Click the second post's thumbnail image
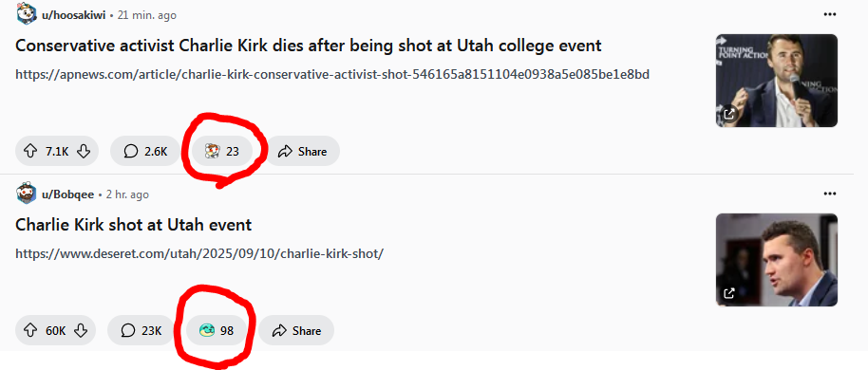This screenshot has height=370, width=868. (x=776, y=260)
